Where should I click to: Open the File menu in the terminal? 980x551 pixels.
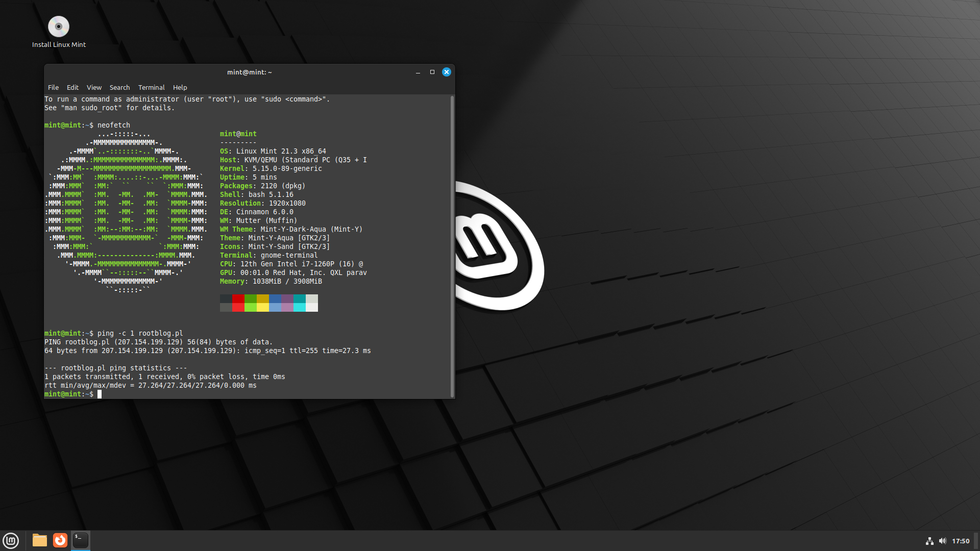tap(53, 87)
